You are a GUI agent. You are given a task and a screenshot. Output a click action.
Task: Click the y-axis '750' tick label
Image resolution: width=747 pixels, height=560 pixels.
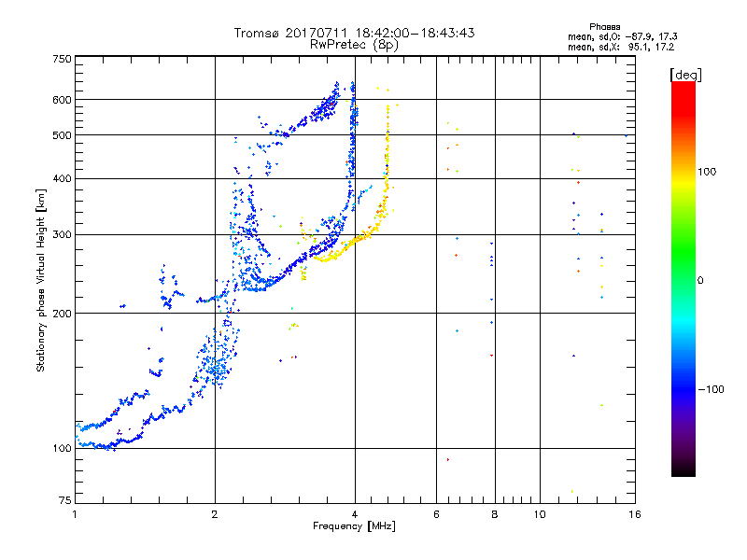(x=63, y=59)
